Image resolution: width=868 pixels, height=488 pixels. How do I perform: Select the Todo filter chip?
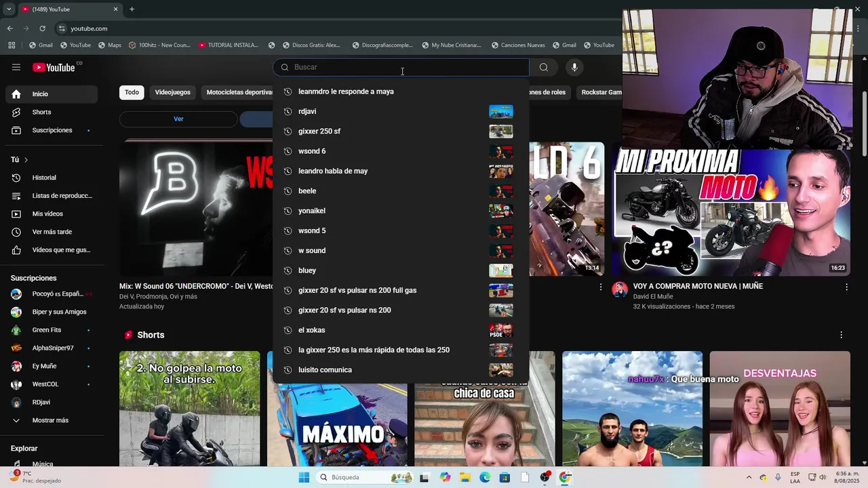(132, 92)
